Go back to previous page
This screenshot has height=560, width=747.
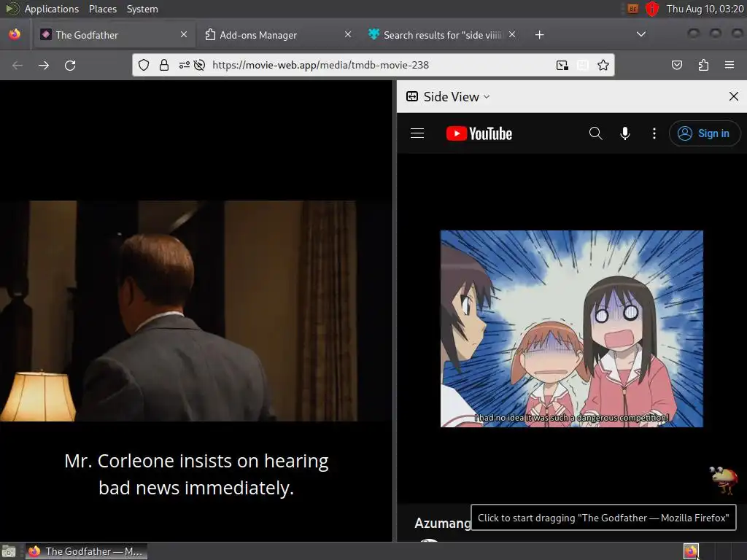pos(18,65)
